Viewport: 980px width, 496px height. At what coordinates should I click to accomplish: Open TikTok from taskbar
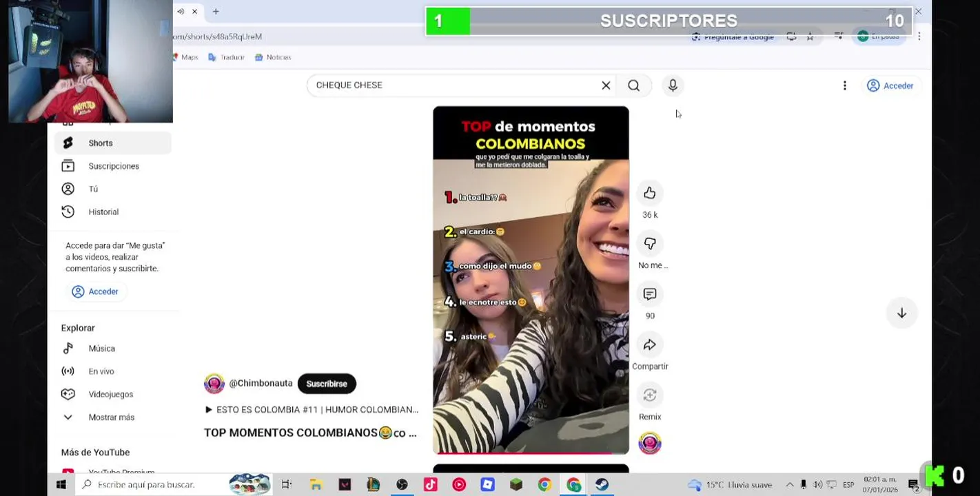(x=430, y=485)
